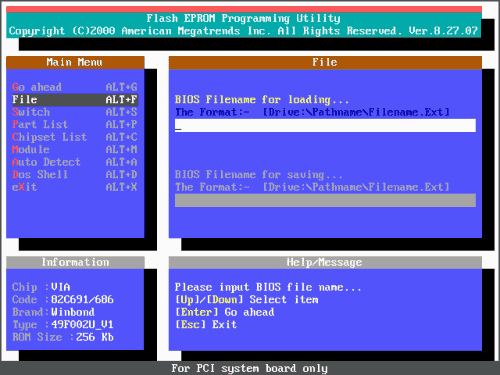This screenshot has width=500, height=375.
Task: Click the 'ALT+X' shortcut label
Action: click(121, 187)
